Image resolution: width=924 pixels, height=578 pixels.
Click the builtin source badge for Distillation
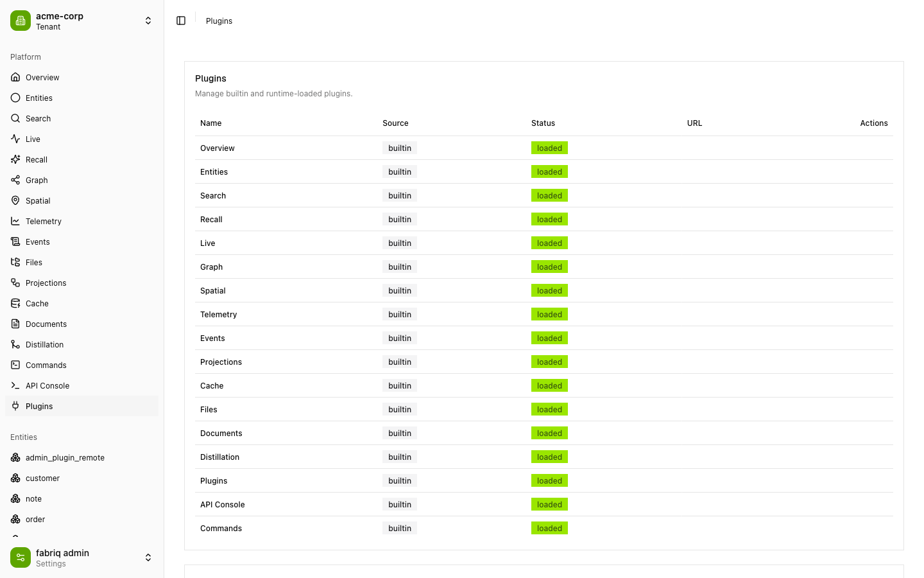point(400,457)
